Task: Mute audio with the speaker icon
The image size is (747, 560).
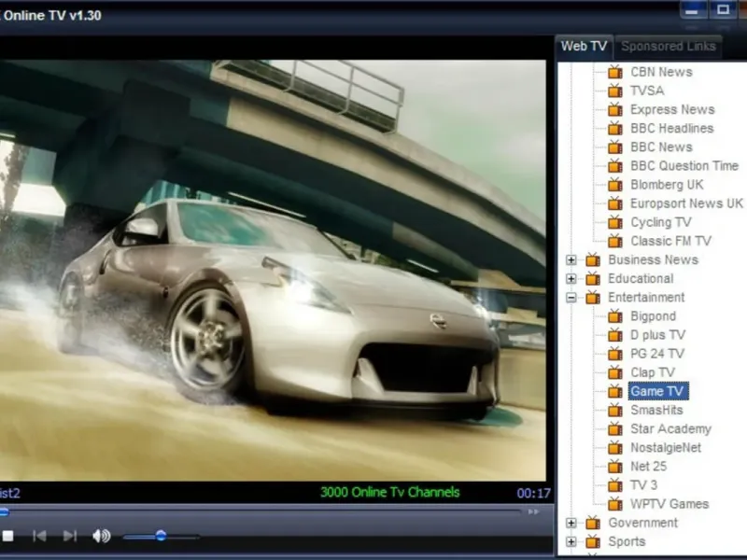Action: click(x=102, y=536)
